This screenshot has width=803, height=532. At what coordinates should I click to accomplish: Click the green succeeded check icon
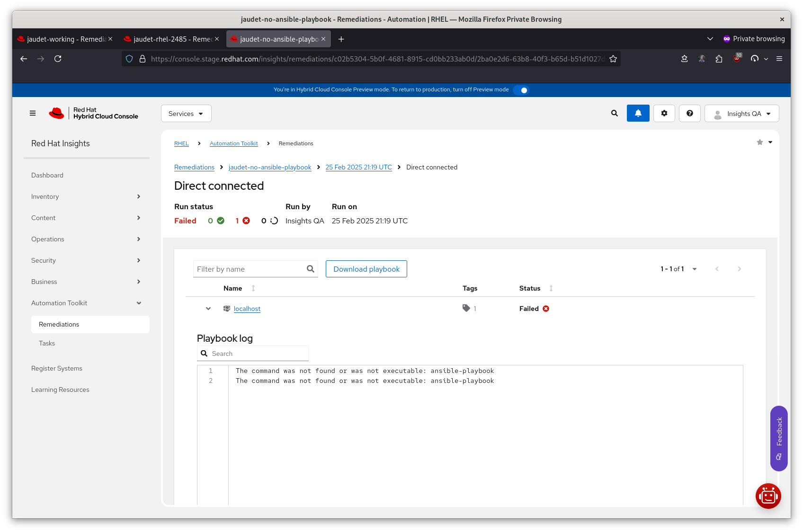(221, 221)
